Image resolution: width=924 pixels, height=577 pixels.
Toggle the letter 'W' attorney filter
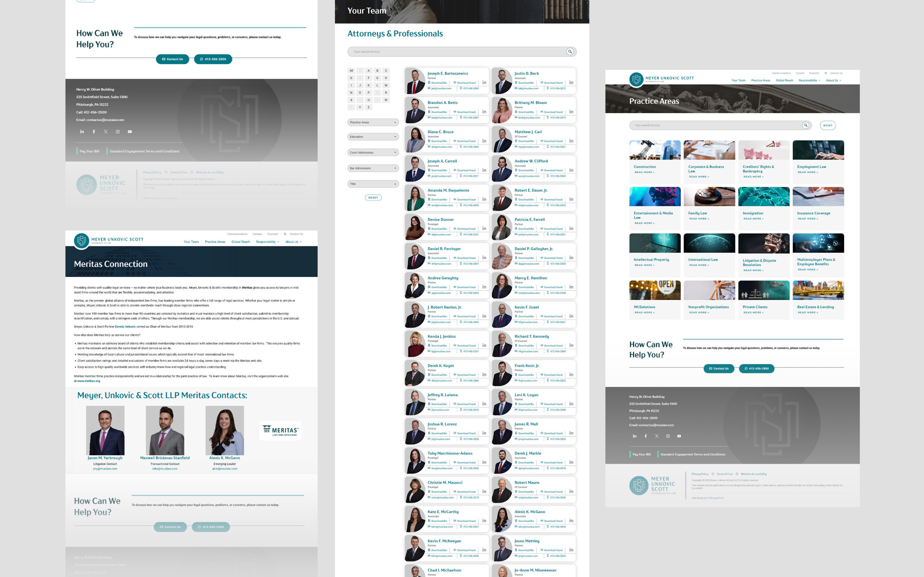pos(385,100)
